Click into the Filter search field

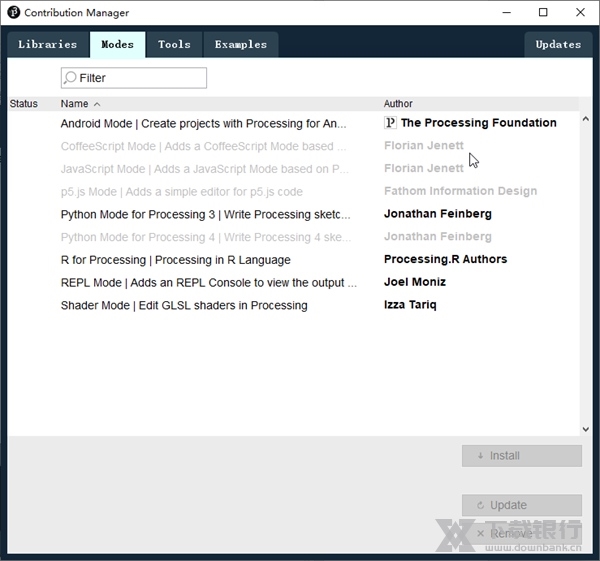coord(134,78)
